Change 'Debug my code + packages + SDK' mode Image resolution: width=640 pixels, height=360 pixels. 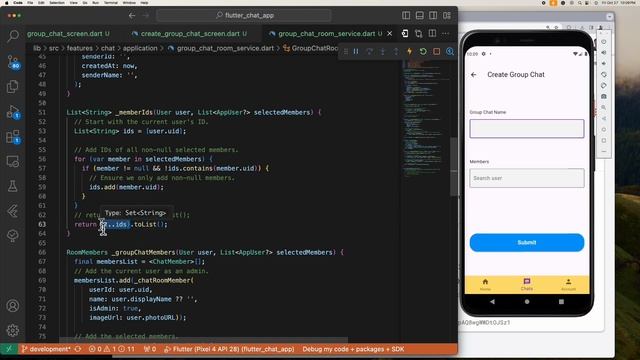353,349
